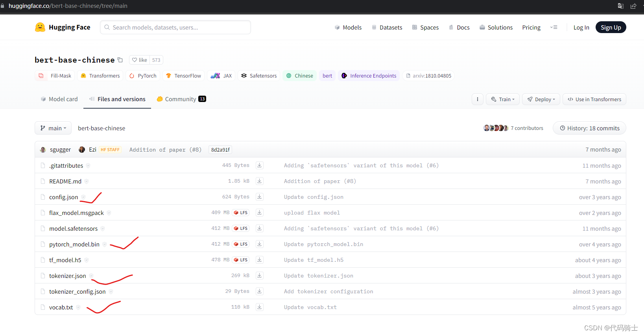The height and width of the screenshot is (335, 644).
Task: Click the Sign Up button
Action: click(x=611, y=27)
